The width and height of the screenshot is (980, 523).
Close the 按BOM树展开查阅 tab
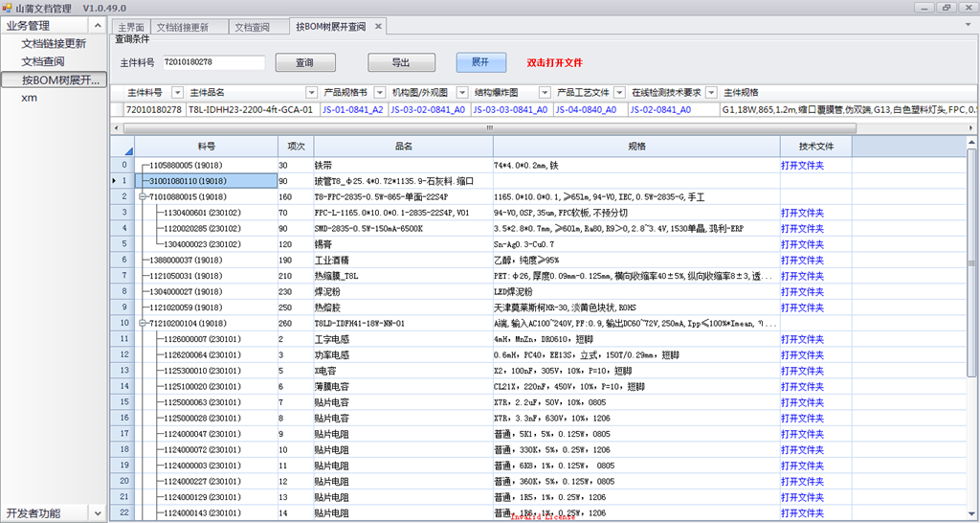(378, 27)
